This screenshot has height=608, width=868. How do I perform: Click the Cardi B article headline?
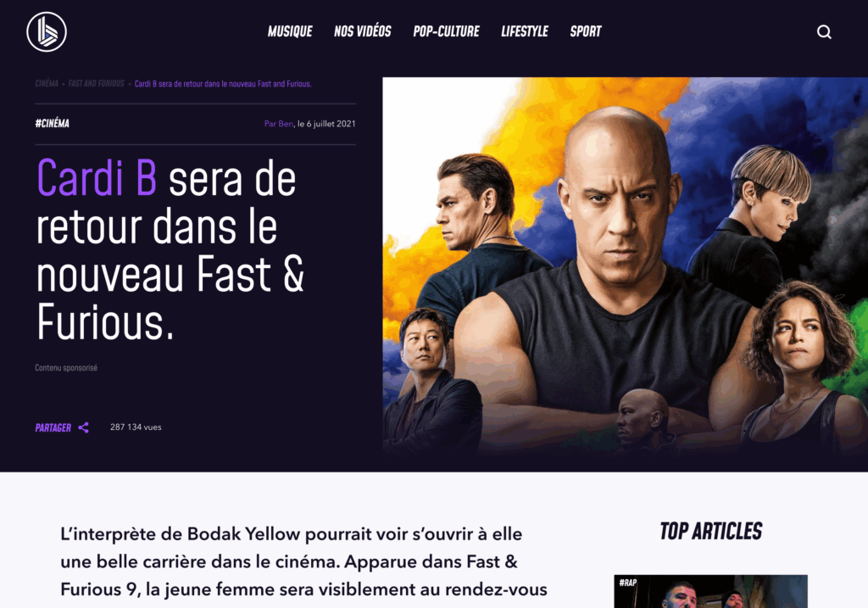[170, 250]
